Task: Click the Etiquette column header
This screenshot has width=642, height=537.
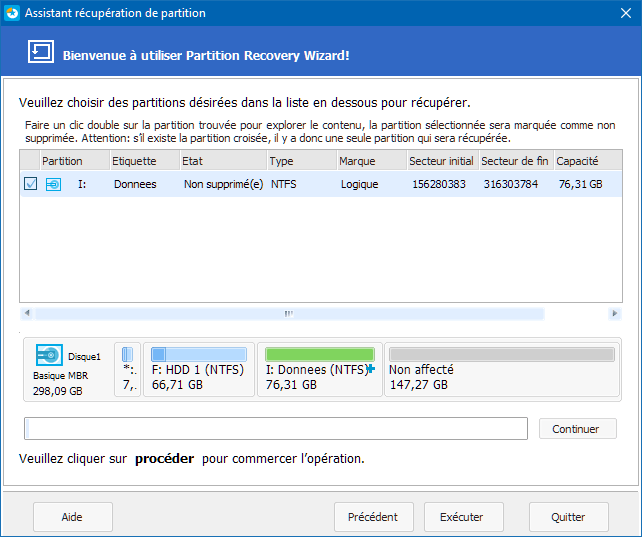Action: 145,161
